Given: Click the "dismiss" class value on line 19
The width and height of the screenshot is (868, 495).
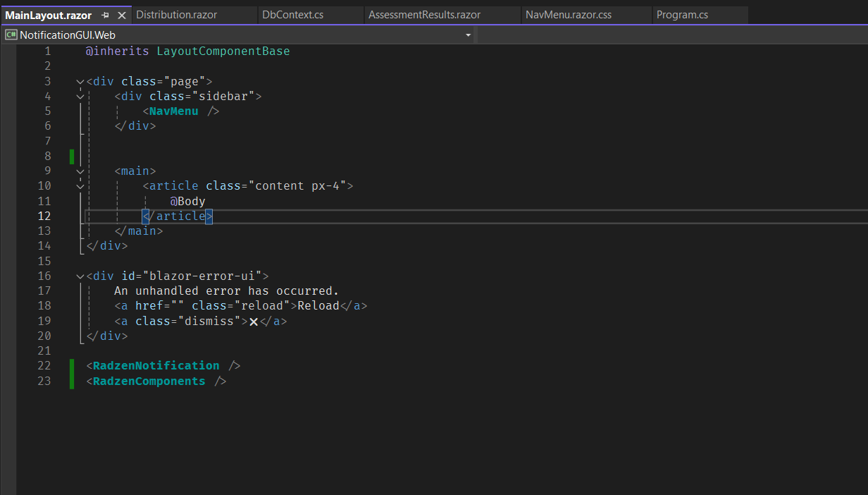Looking at the screenshot, I should click(209, 322).
